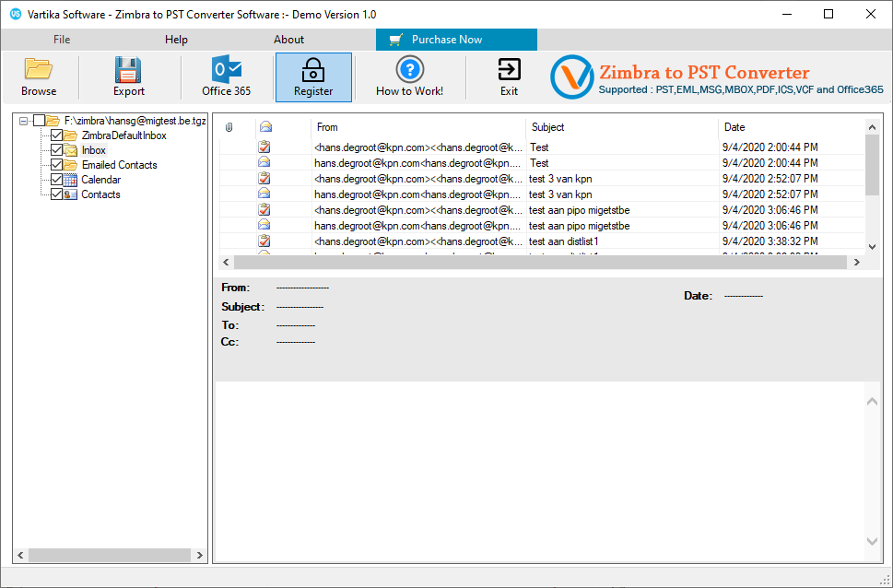Click the sender in the 'test aan distlist1' row
Viewport: 893px width, 588px height.
418,241
